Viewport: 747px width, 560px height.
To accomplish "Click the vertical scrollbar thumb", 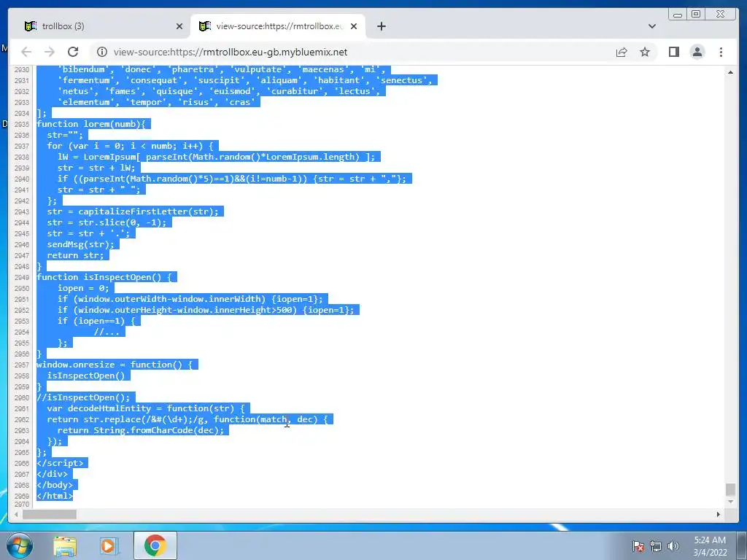I will coord(730,489).
